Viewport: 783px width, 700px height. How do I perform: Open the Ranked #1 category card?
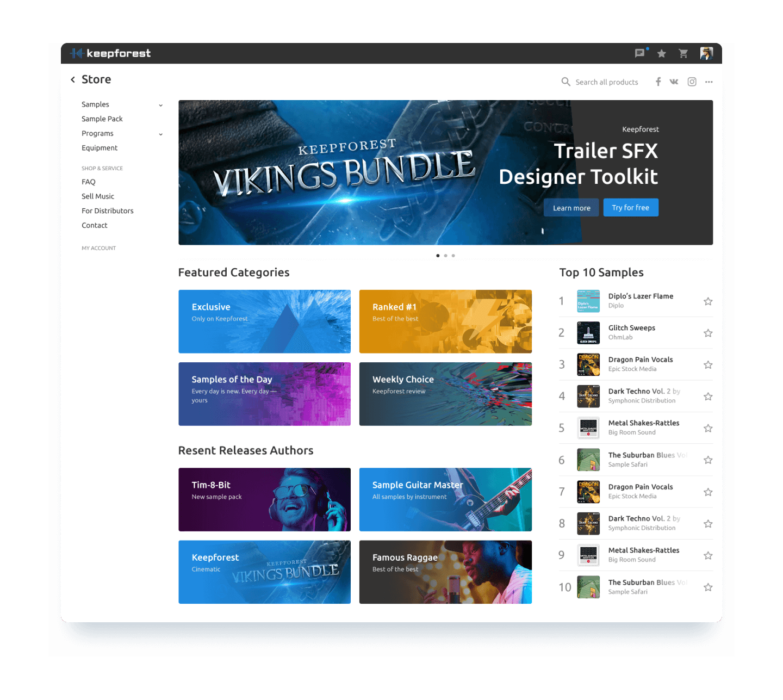[x=445, y=321]
